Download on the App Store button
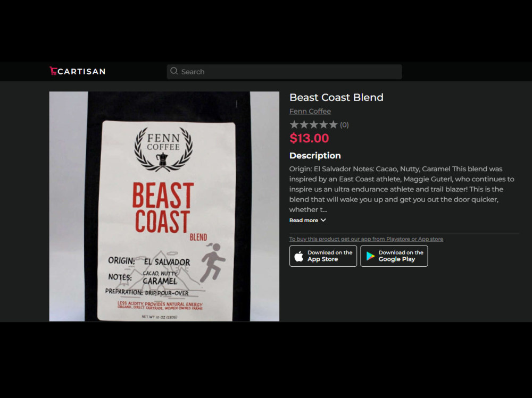Screen dimensions: 532x398 coord(323,256)
